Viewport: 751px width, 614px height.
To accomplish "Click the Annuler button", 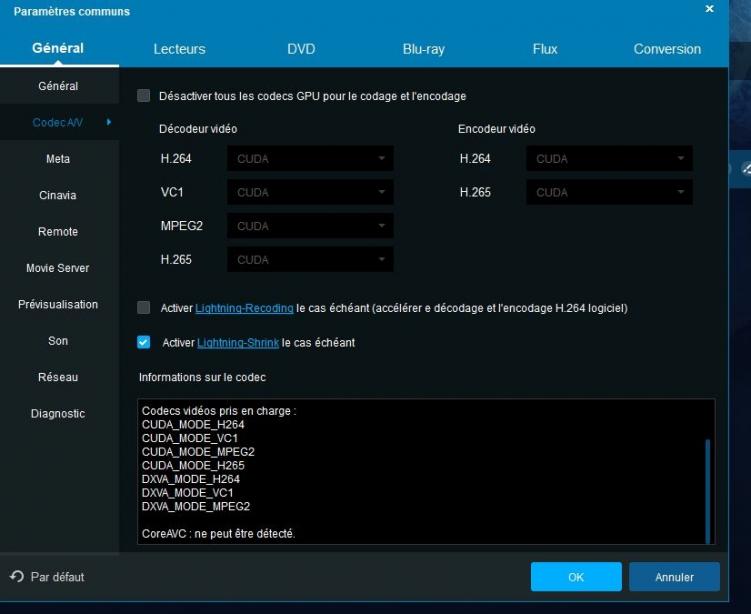I will click(674, 577).
